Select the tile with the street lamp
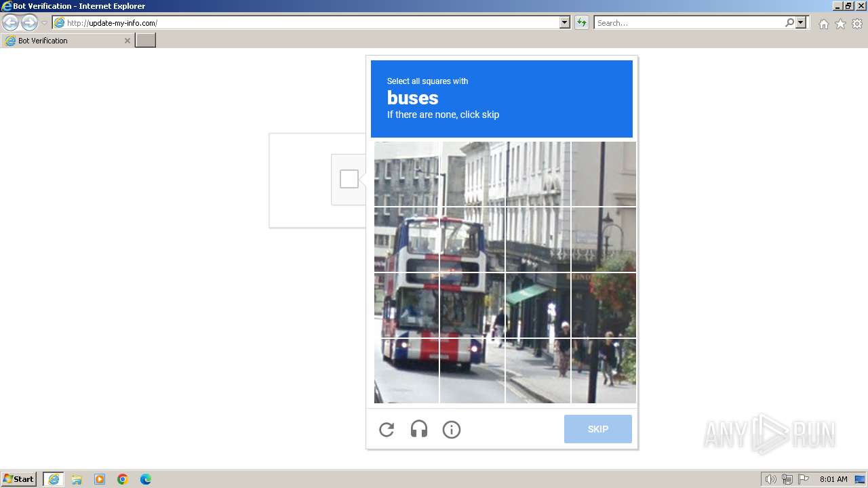 click(604, 239)
